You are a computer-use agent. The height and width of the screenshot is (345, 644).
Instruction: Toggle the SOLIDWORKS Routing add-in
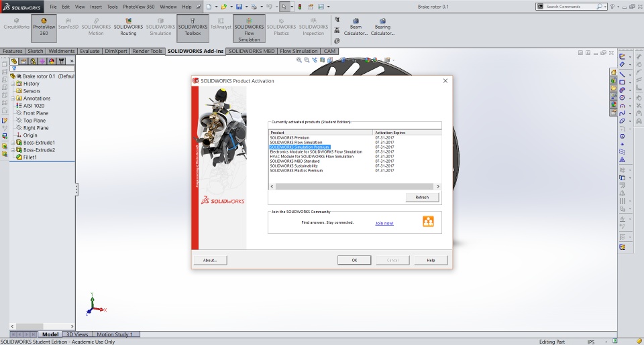point(129,26)
